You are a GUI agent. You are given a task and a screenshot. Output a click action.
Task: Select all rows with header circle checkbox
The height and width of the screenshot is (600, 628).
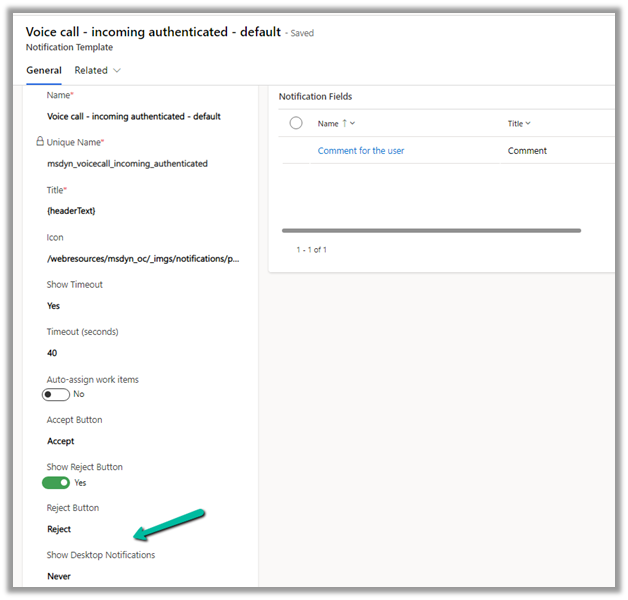pos(295,123)
